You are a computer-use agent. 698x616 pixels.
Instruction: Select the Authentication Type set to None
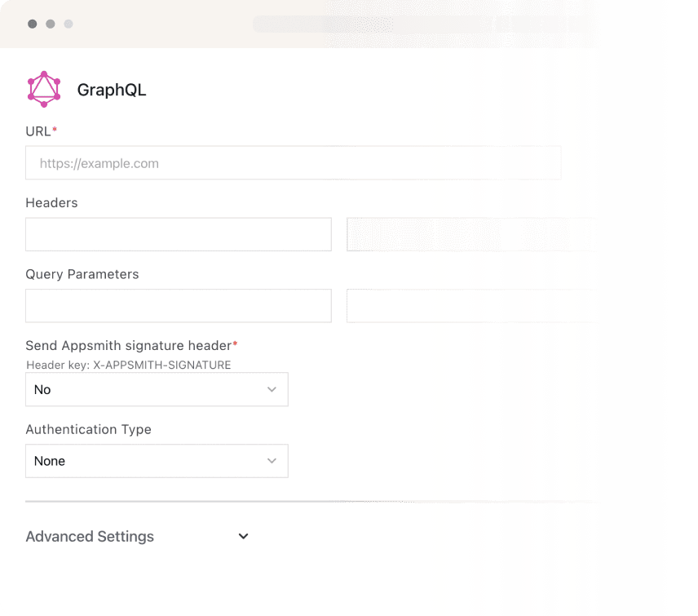pyautogui.click(x=157, y=461)
